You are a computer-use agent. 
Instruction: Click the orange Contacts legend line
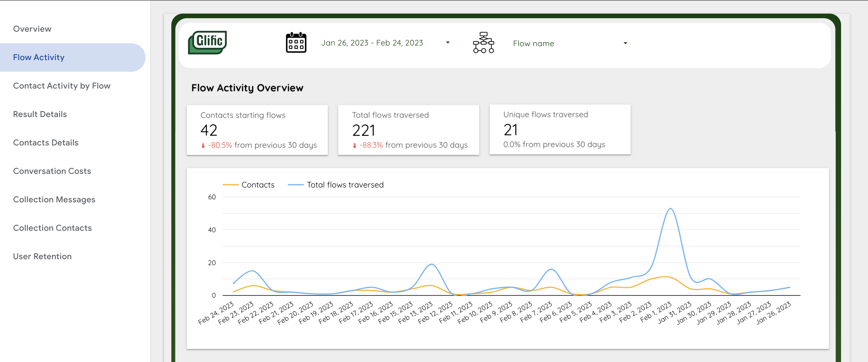pos(230,185)
